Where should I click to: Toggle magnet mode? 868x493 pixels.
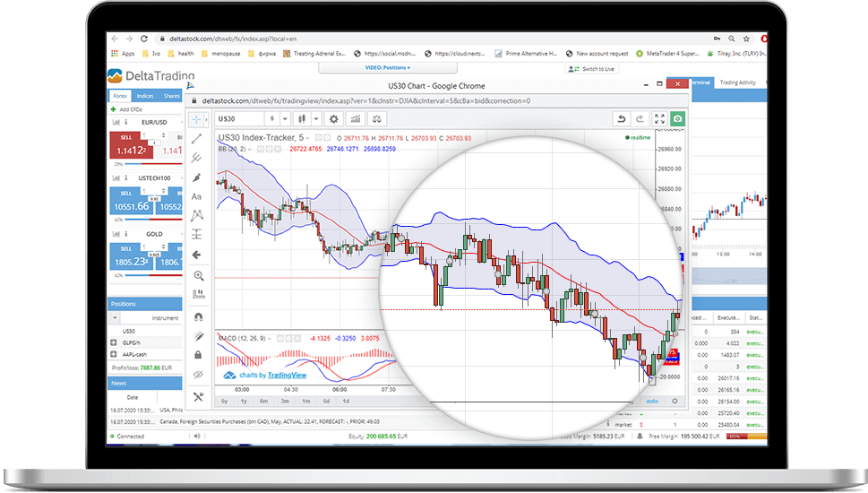pyautogui.click(x=198, y=316)
